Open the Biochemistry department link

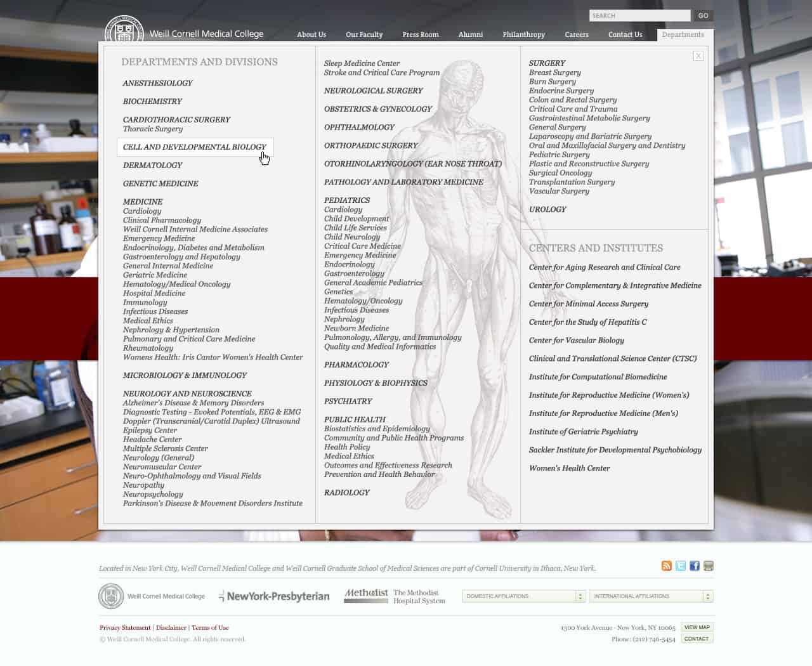click(x=152, y=101)
